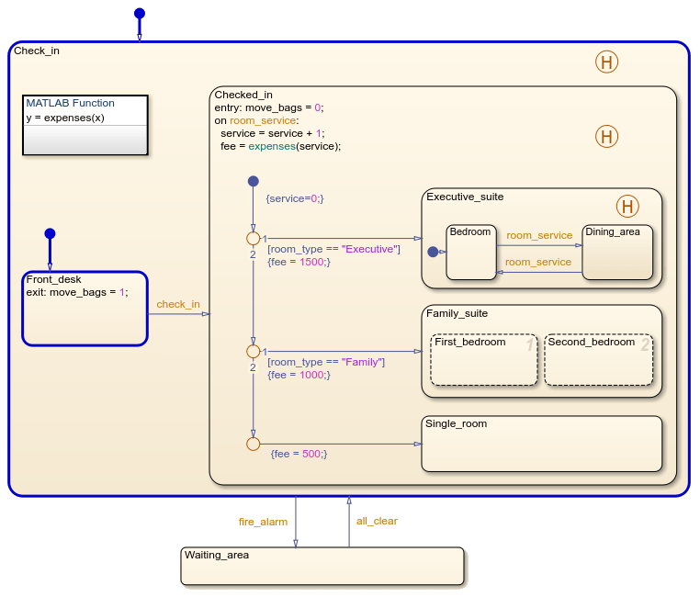Click the First_bedroom parallel state

click(x=483, y=365)
